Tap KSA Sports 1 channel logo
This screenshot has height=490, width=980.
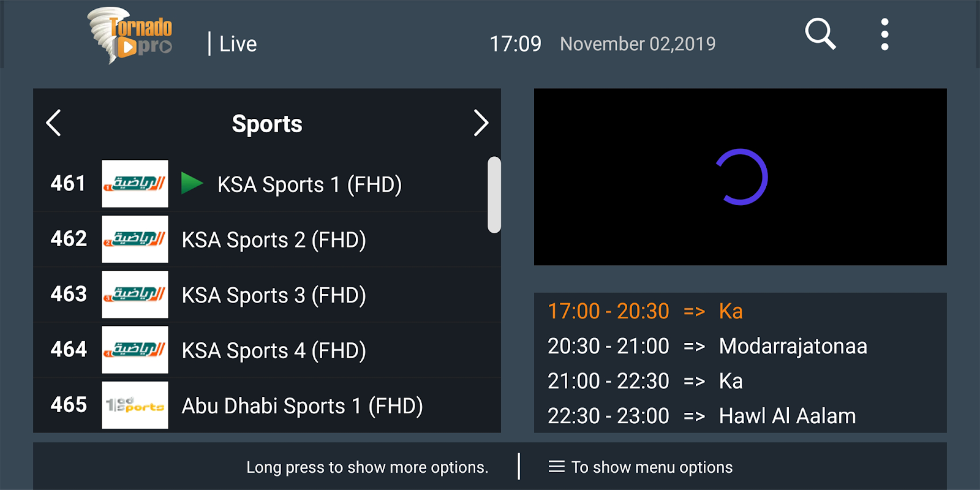pos(135,184)
